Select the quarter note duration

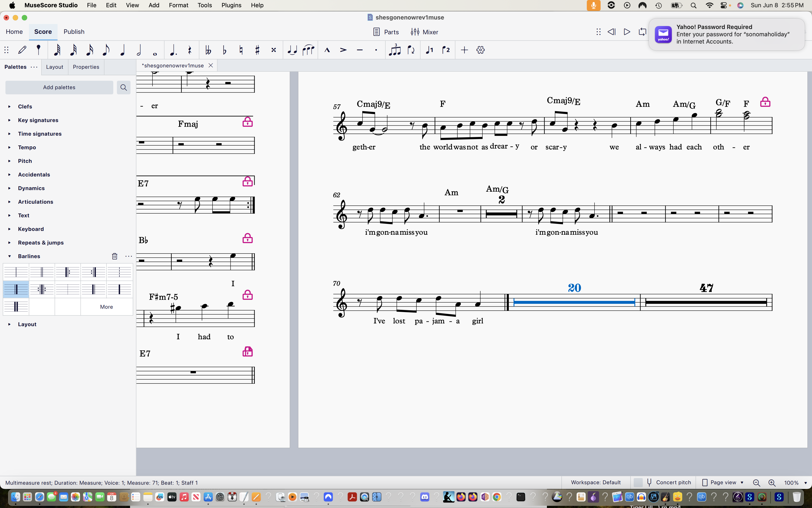click(x=123, y=50)
